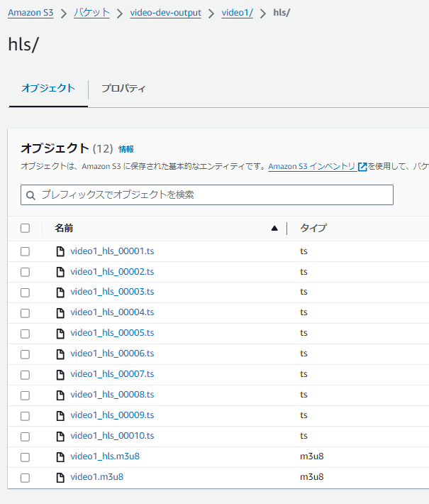The height and width of the screenshot is (504, 429).
Task: Open the video1_hls_00002.ts object link
Action: (x=112, y=272)
